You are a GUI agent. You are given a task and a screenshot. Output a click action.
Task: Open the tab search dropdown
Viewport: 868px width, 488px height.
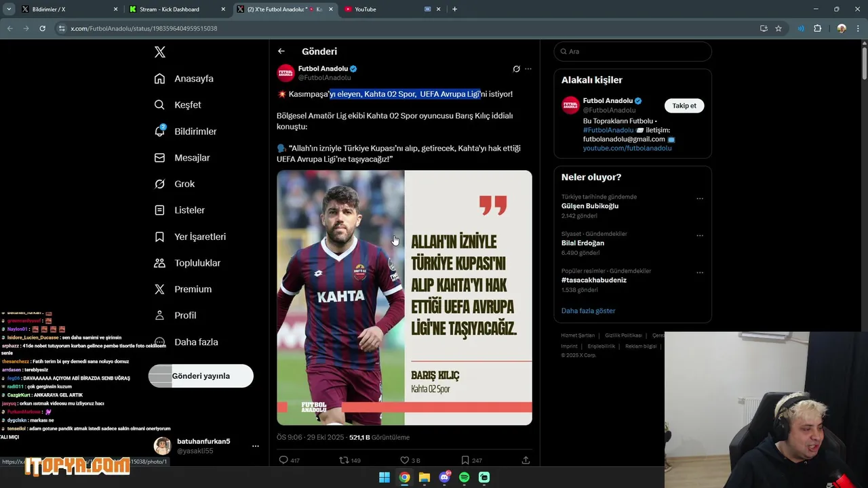point(9,9)
